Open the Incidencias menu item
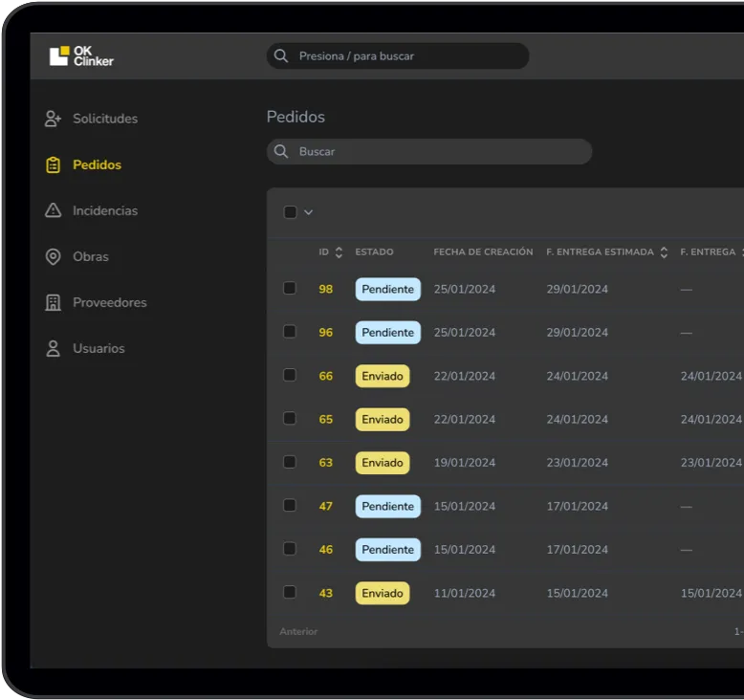744x700 pixels. [104, 210]
